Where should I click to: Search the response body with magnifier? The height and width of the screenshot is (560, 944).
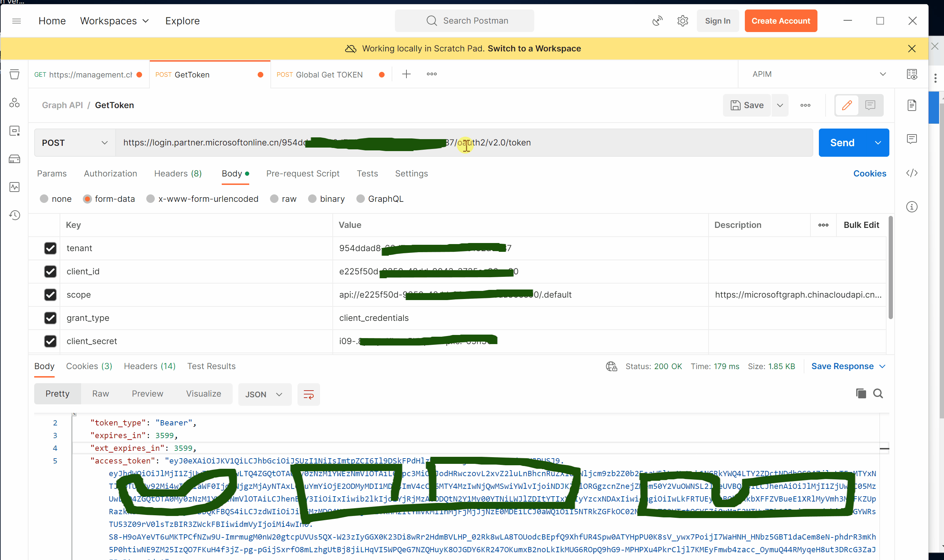(878, 394)
